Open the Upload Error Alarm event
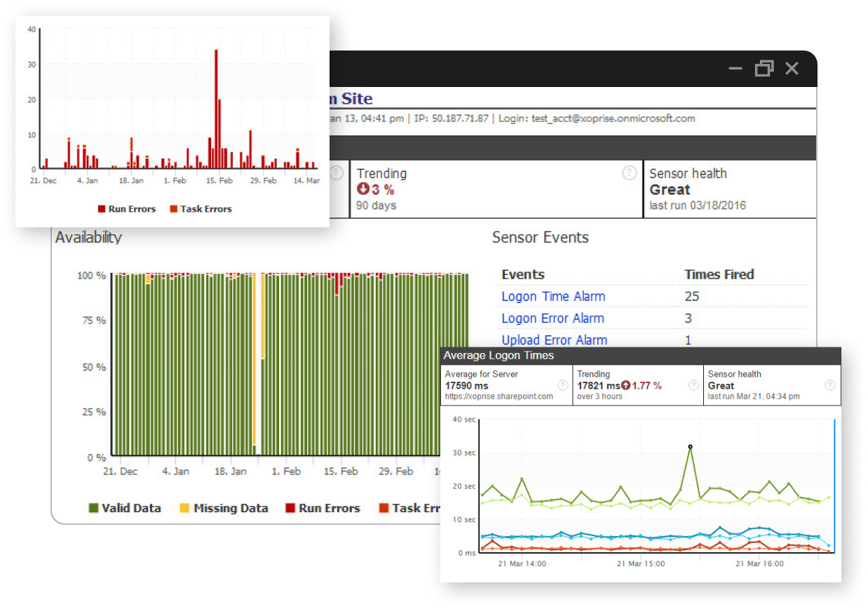 point(554,340)
